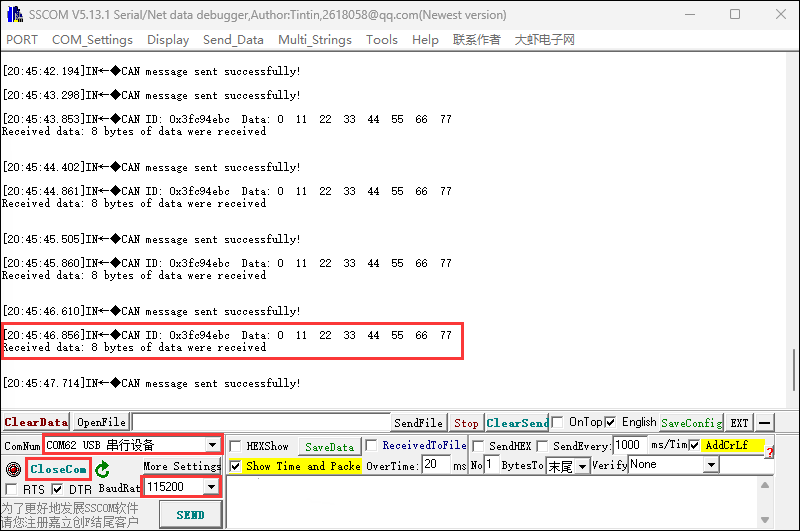Click the minus collapse panel button
This screenshot has width=800, height=531.
[x=764, y=422]
